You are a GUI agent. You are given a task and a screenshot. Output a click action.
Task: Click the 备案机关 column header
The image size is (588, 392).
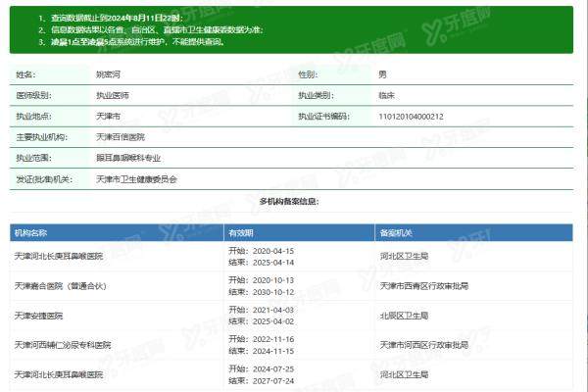(396, 233)
